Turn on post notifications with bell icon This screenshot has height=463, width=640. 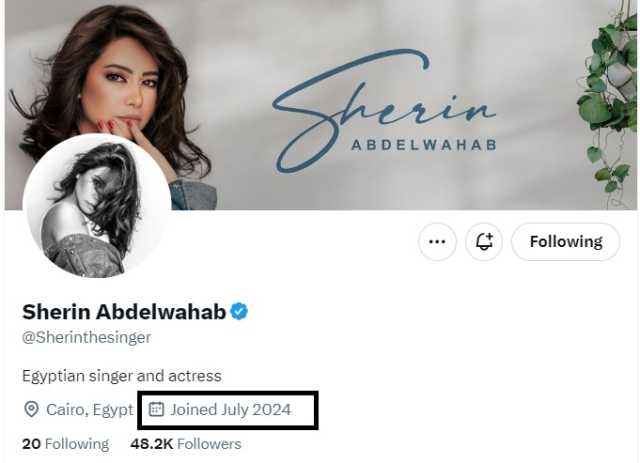(484, 242)
